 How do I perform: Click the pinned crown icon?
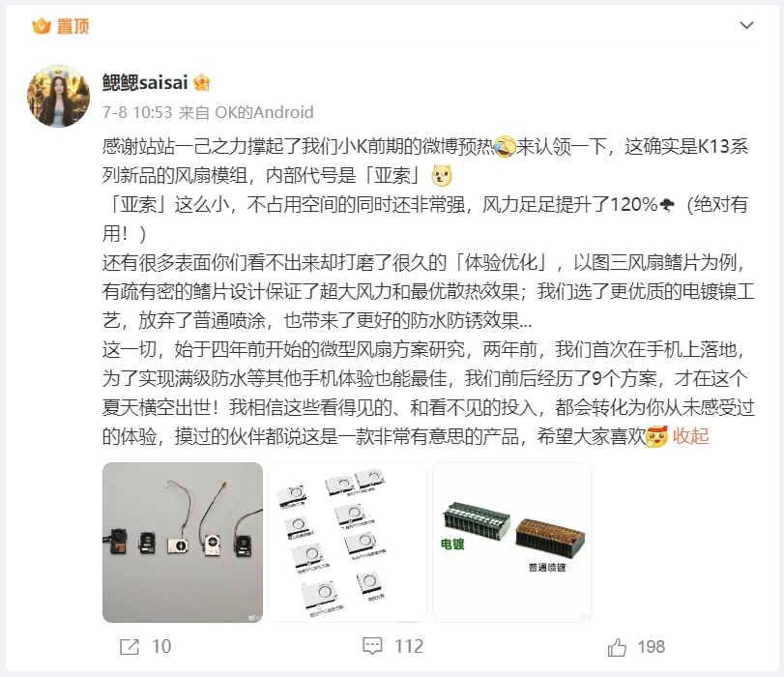pyautogui.click(x=41, y=25)
